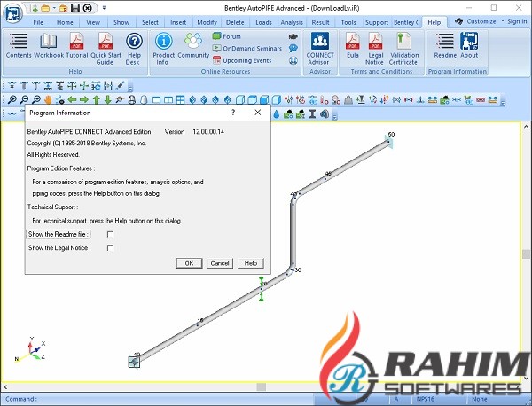
Task: Open the Readme icon in ribbon
Action: 445,45
